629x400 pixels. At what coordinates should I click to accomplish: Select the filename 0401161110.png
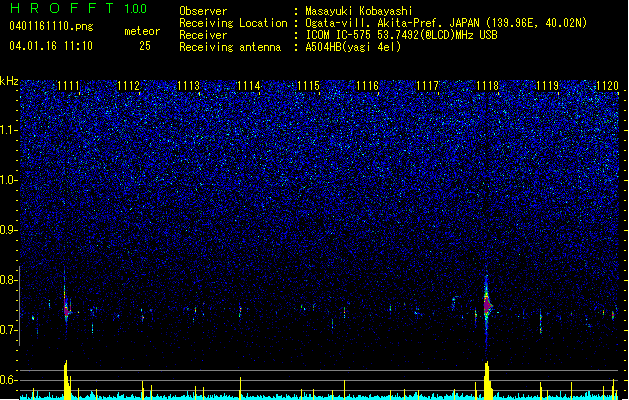pos(51,27)
